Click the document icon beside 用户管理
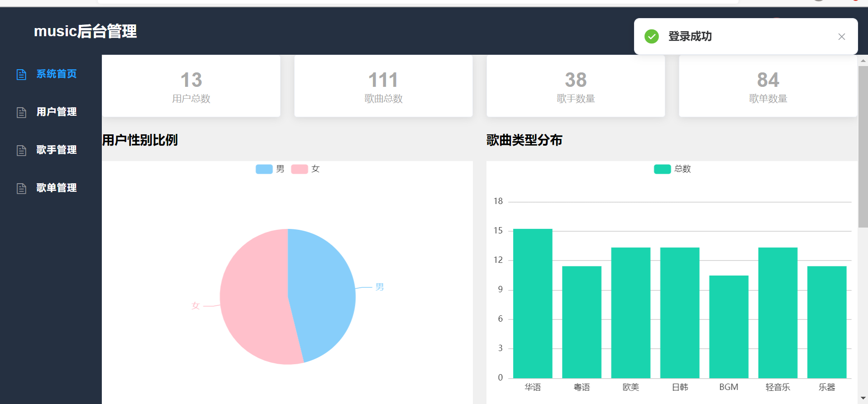This screenshot has width=868, height=404. coord(21,112)
